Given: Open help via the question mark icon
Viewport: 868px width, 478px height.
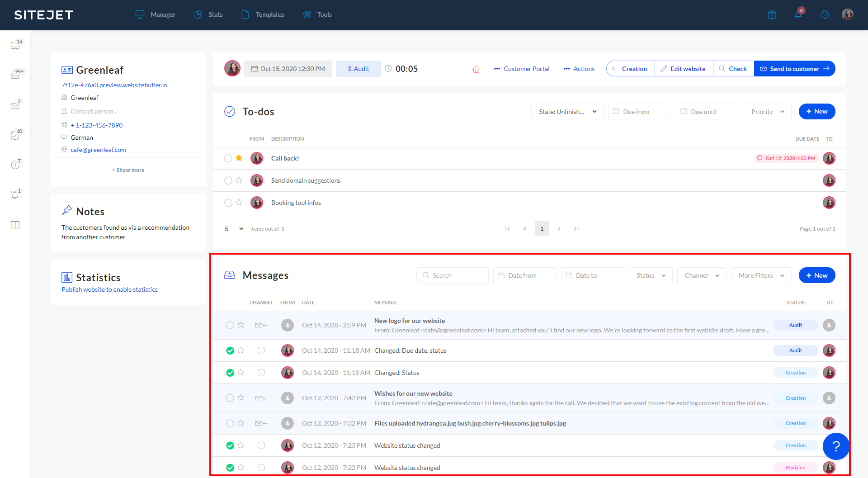Looking at the screenshot, I should 825,14.
